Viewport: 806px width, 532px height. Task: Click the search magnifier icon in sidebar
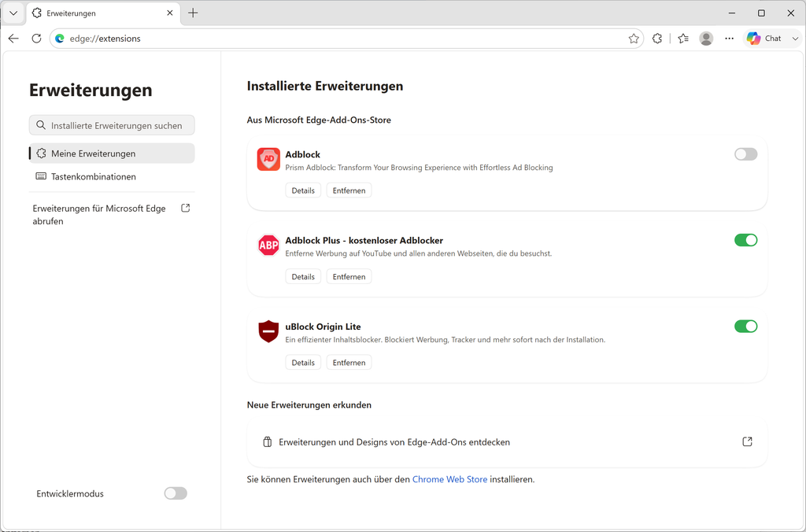tap(41, 125)
